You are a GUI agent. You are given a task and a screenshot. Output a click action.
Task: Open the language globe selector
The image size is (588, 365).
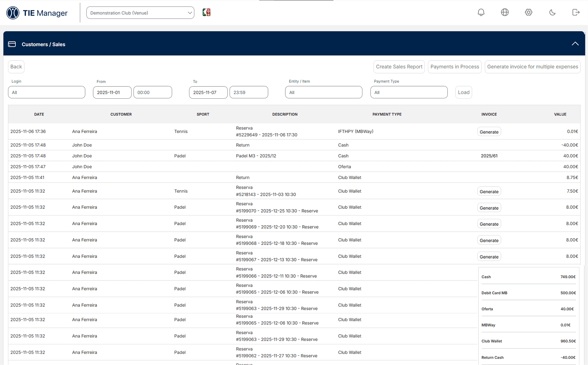click(x=505, y=12)
